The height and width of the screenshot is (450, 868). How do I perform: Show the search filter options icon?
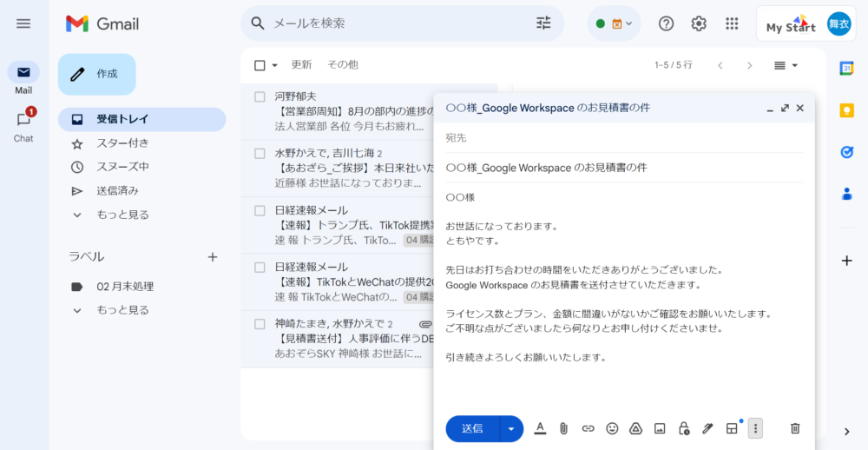coord(543,23)
